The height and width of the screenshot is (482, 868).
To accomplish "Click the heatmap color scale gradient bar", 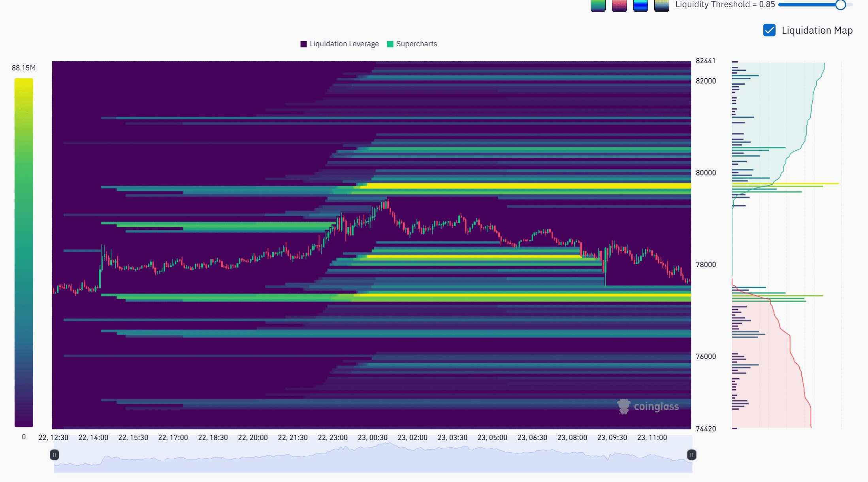I will click(x=24, y=252).
